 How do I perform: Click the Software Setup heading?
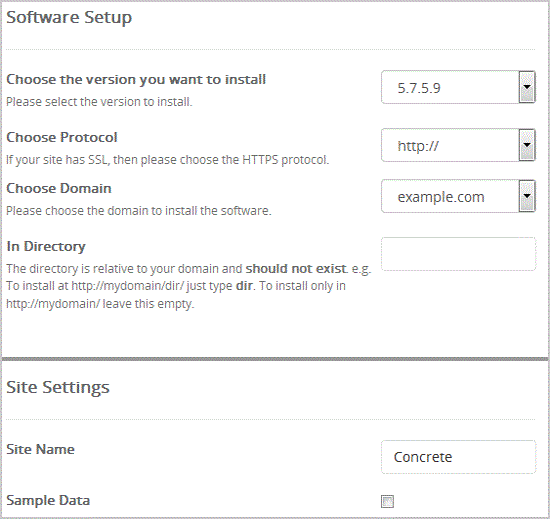(69, 17)
